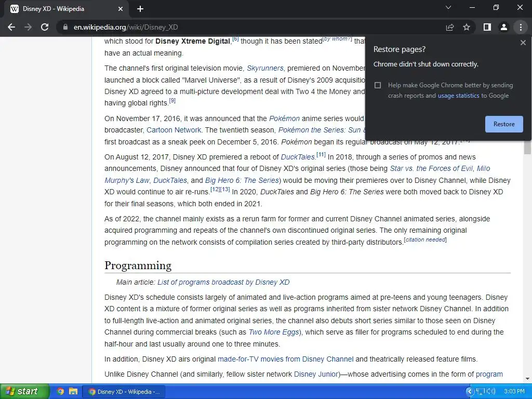The height and width of the screenshot is (399, 532).
Task: Jump to citation 12
Action: [x=215, y=189]
